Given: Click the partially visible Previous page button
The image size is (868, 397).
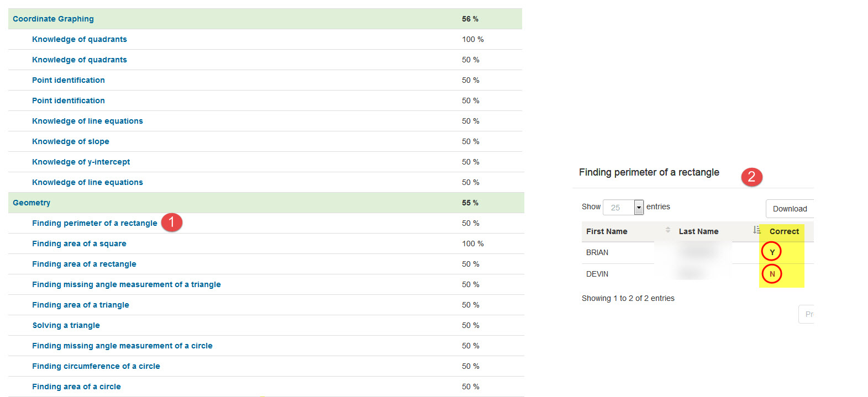Looking at the screenshot, I should click(807, 314).
